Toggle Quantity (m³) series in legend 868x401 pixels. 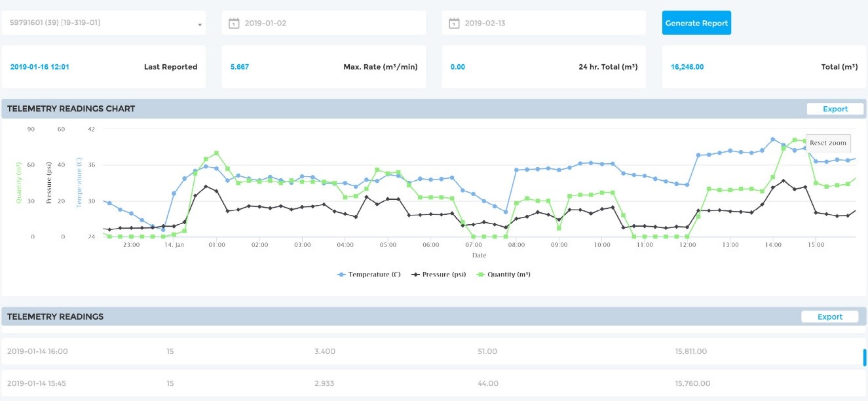coord(503,275)
